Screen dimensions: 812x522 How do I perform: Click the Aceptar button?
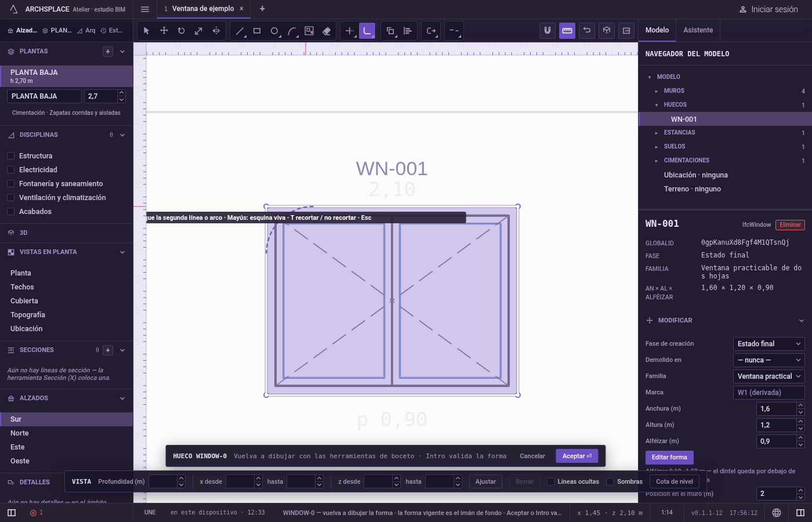point(577,456)
